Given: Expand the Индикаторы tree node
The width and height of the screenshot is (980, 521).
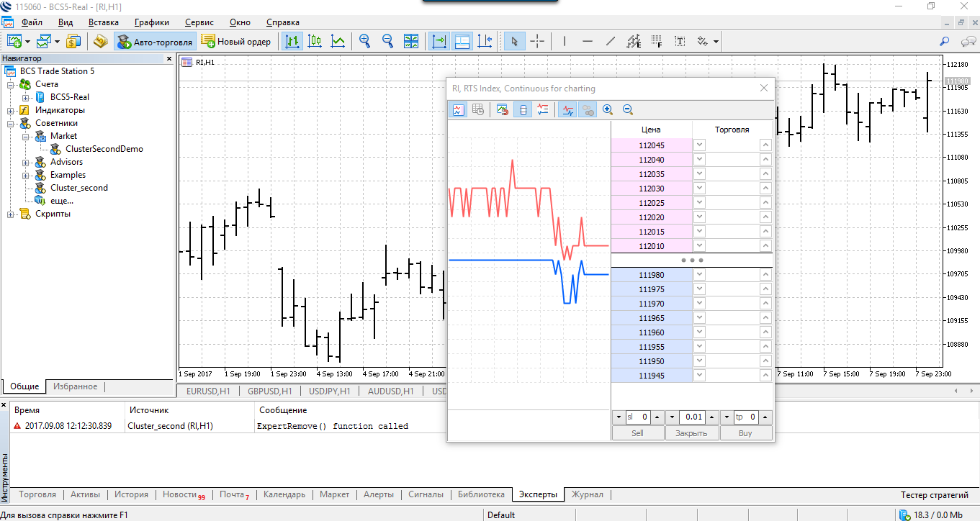Looking at the screenshot, I should pyautogui.click(x=11, y=110).
